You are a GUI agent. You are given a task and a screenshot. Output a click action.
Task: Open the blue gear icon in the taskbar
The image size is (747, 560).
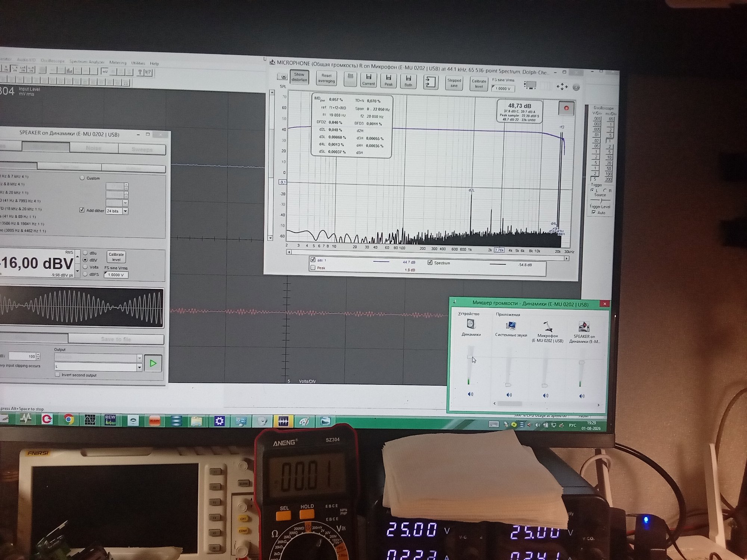pyautogui.click(x=219, y=421)
